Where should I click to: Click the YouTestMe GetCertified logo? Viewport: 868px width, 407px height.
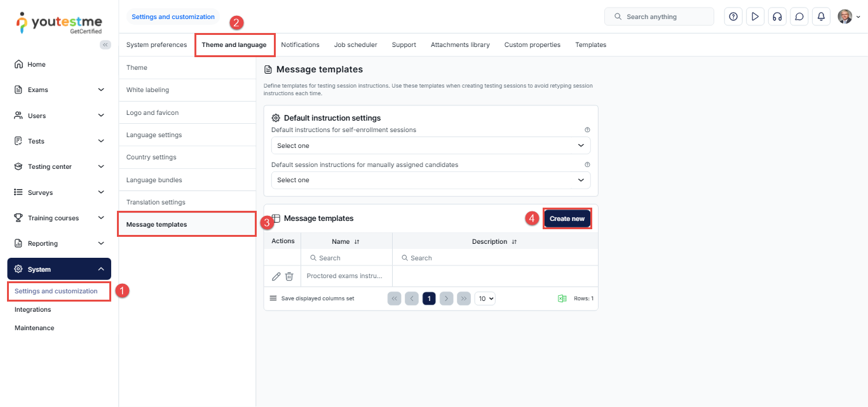click(x=59, y=23)
